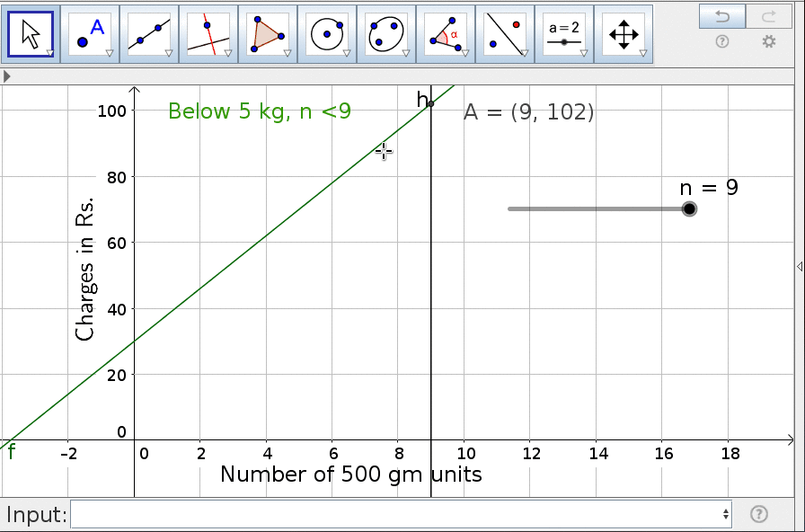Select the Angle tool
Viewport: 805px width, 532px height.
(446, 34)
